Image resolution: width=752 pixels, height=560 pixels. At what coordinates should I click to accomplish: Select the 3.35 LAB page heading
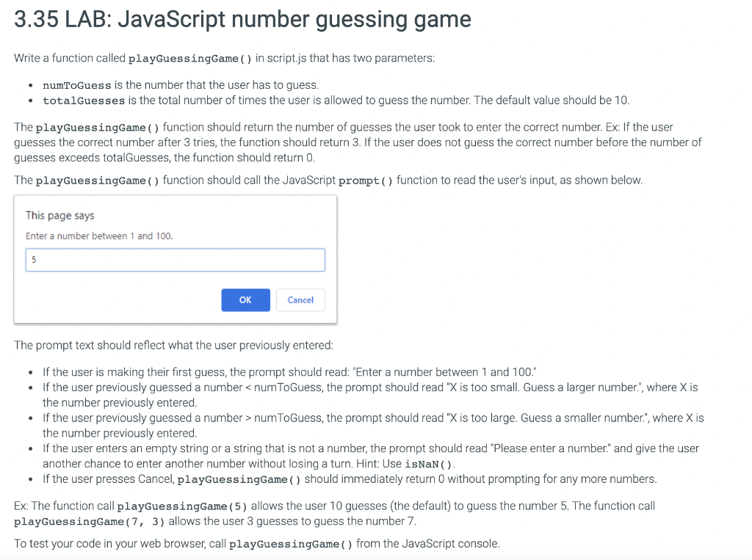pyautogui.click(x=242, y=19)
